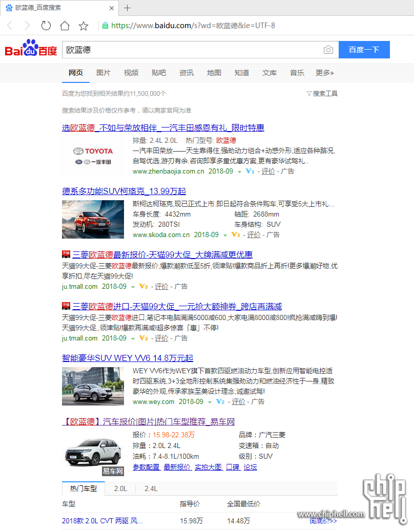Bookmark page with the star icon
Screen dimensions: 414x532
tap(83, 26)
